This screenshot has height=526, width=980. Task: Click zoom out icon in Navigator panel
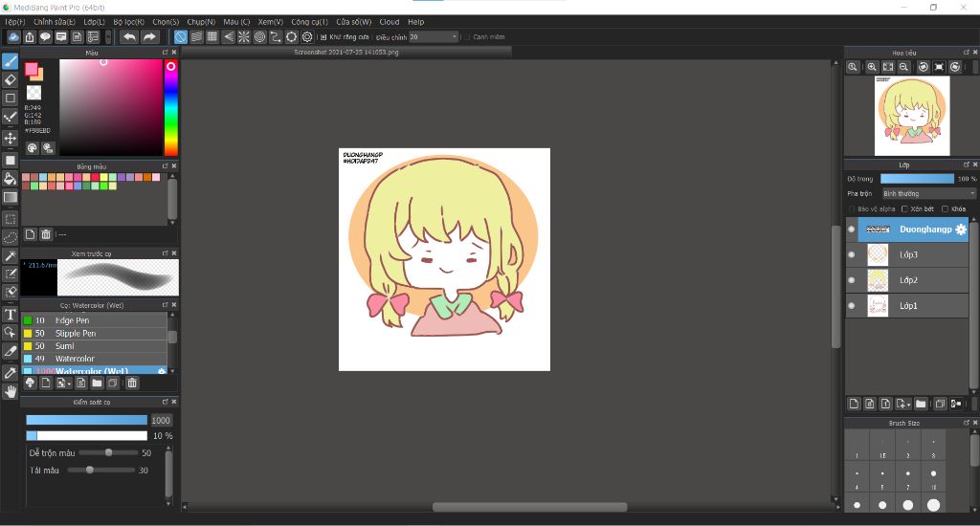click(x=903, y=67)
